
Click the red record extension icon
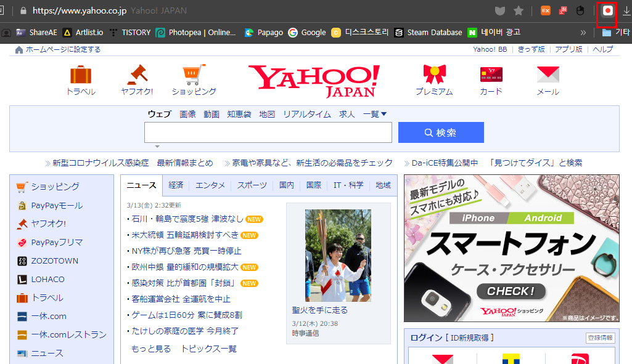[607, 11]
